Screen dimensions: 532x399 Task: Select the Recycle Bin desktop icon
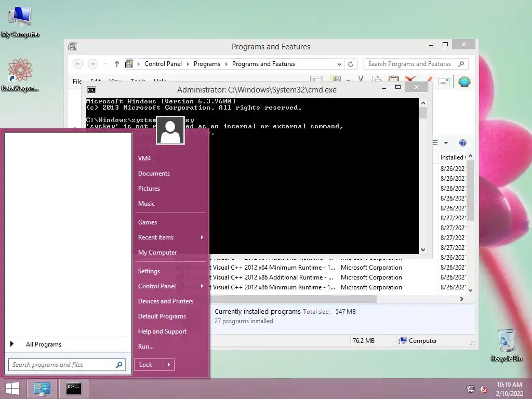click(x=506, y=345)
